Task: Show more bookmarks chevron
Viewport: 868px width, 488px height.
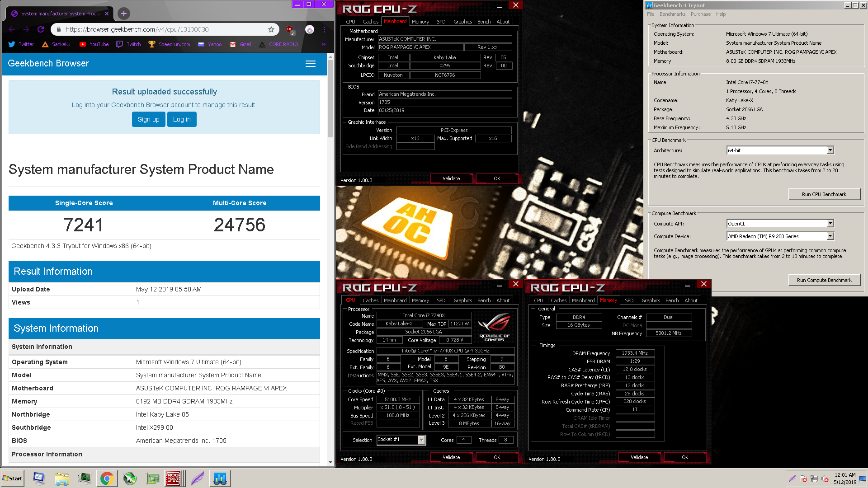Action: [x=324, y=44]
